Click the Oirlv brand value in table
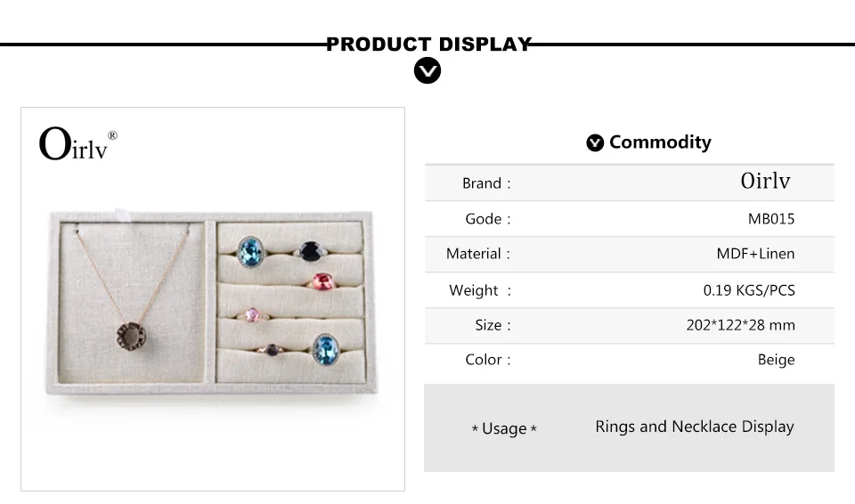 [x=765, y=181]
